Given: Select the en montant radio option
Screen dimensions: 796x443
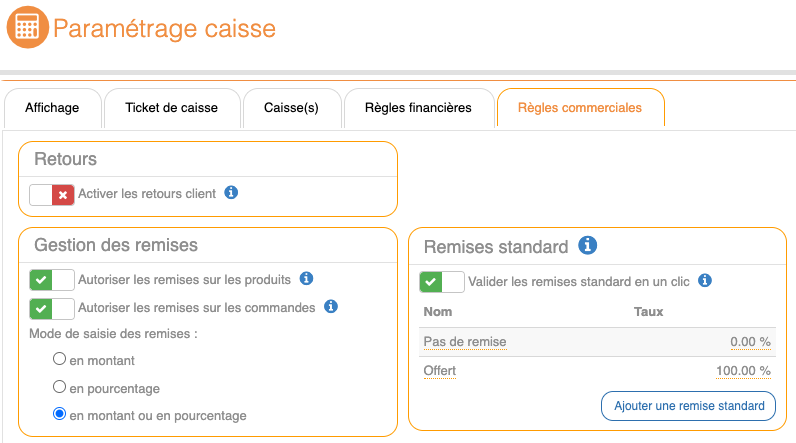Looking at the screenshot, I should [60, 359].
